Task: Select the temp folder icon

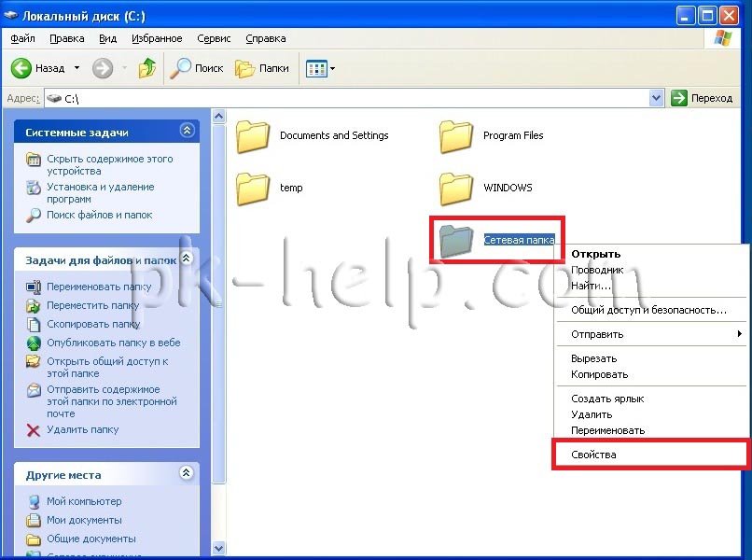Action: coord(253,189)
